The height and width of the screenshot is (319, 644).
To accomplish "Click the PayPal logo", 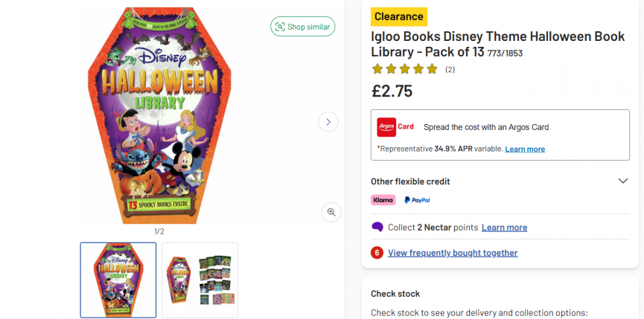I will tap(417, 200).
